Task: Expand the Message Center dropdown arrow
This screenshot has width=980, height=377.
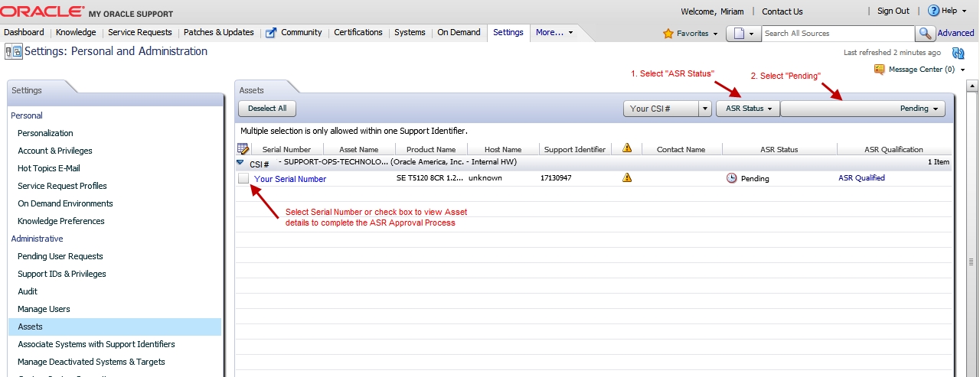Action: (962, 70)
